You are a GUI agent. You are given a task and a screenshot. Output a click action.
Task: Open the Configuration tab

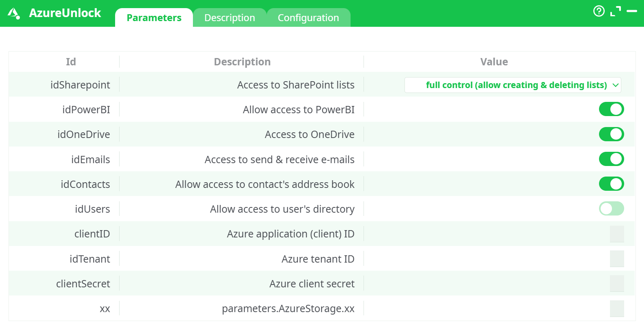tap(308, 18)
